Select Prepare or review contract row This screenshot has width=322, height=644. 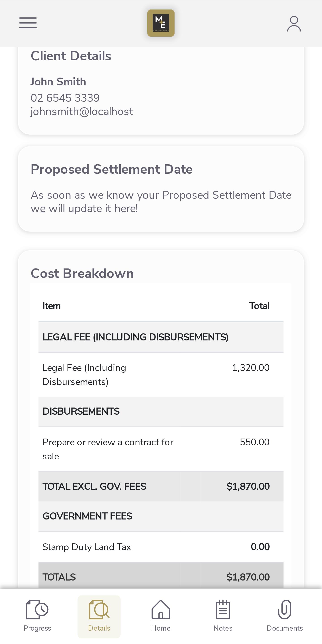pos(161,449)
